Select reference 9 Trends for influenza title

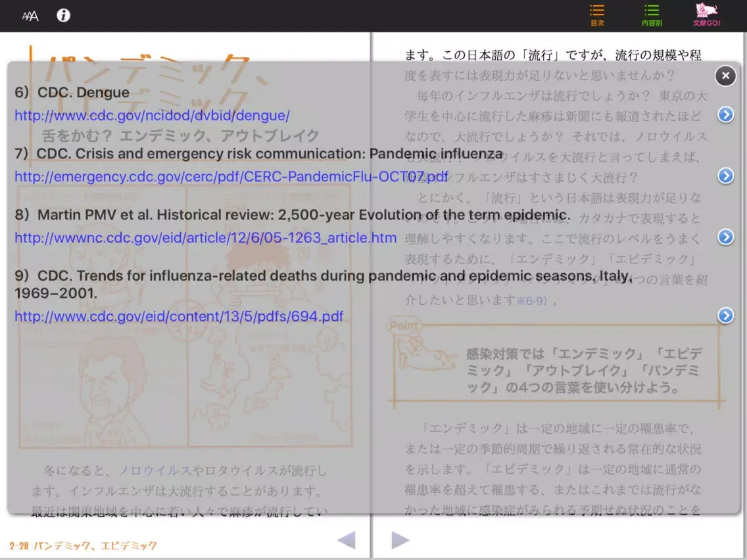tap(324, 285)
